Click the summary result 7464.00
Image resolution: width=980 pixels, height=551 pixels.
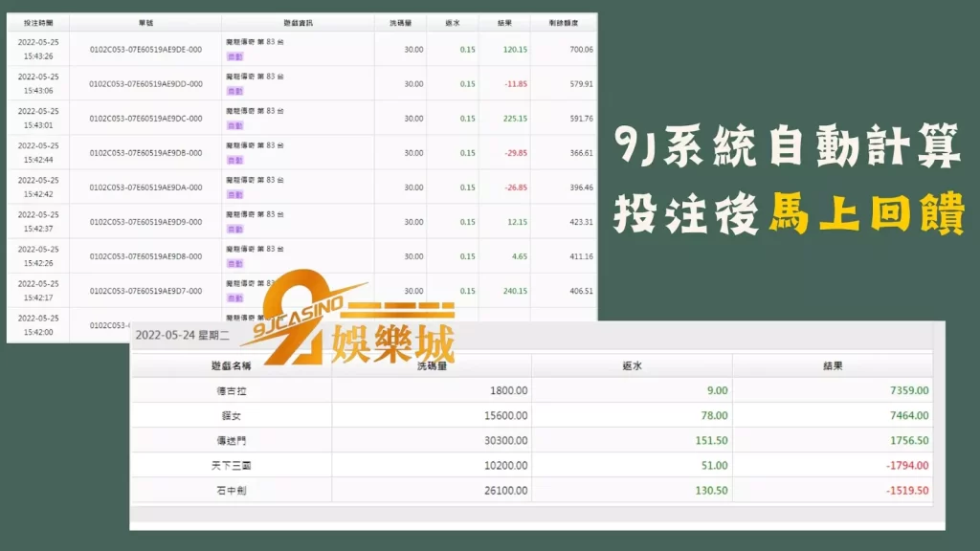pyautogui.click(x=909, y=415)
